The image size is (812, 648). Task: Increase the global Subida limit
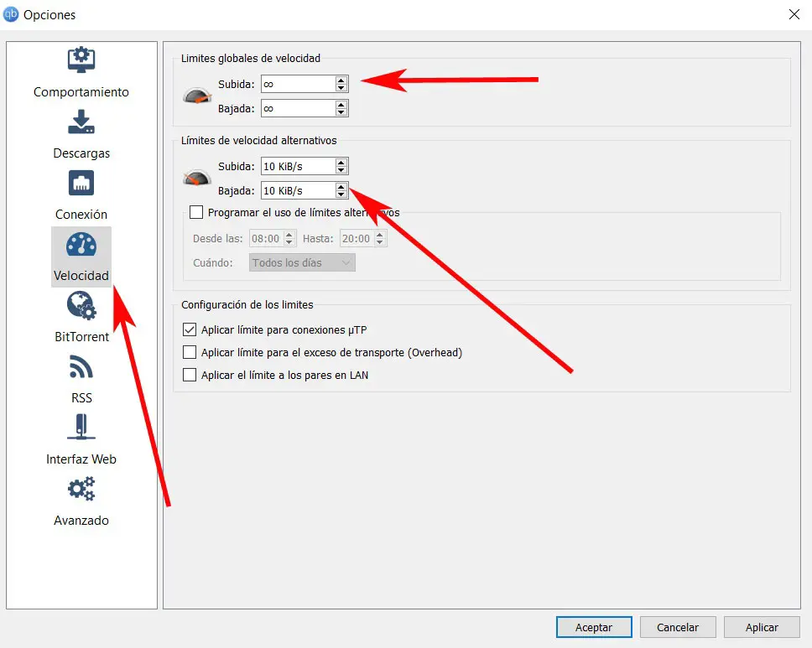[x=341, y=80]
